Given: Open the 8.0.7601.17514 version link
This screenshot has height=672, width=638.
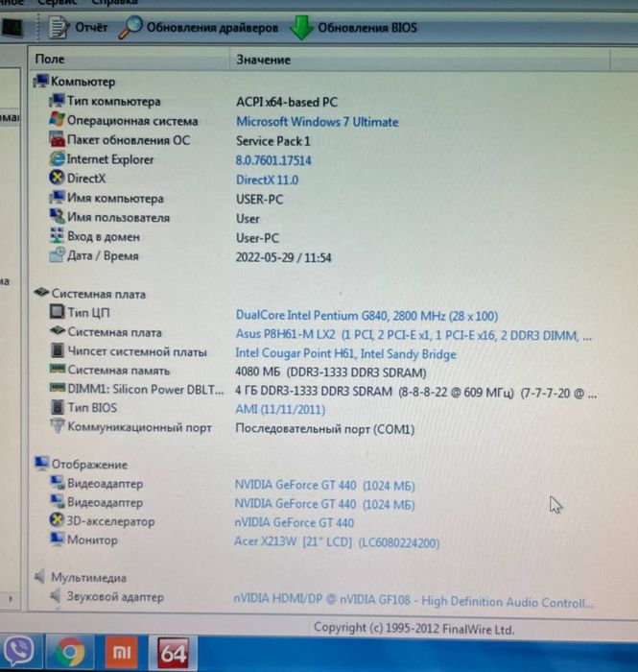Looking at the screenshot, I should [x=273, y=160].
